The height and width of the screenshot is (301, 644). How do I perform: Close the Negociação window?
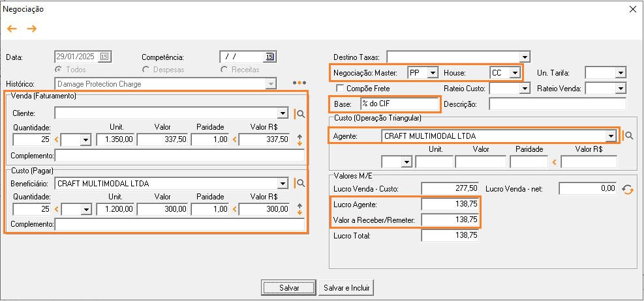coord(632,9)
